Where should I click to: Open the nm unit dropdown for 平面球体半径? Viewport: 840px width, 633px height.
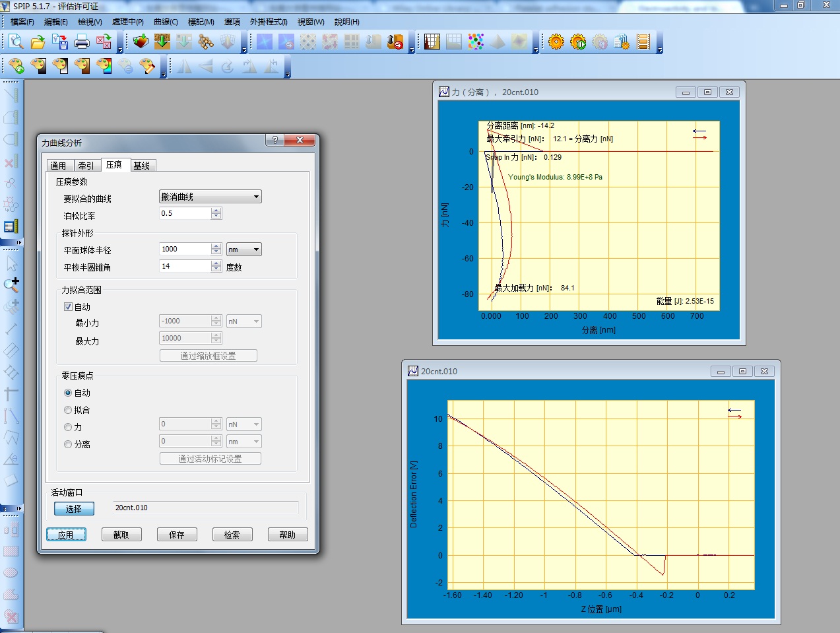pyautogui.click(x=244, y=250)
